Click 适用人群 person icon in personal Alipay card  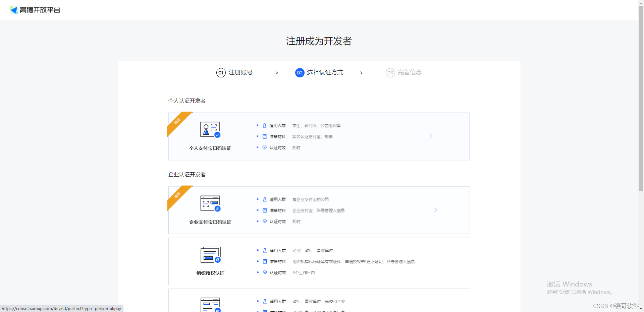click(x=264, y=125)
